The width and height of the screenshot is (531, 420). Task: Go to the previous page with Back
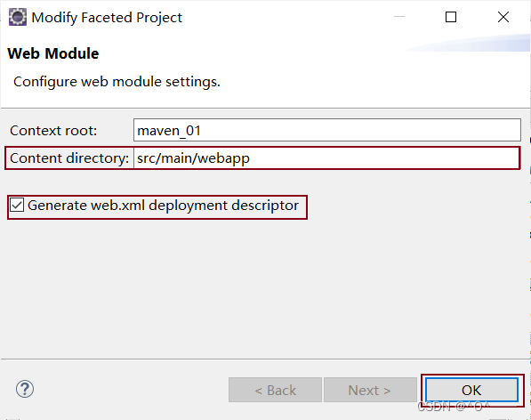tap(275, 391)
